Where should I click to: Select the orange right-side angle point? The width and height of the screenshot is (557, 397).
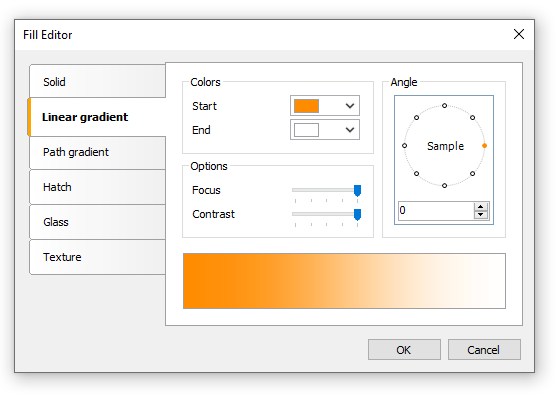click(484, 146)
